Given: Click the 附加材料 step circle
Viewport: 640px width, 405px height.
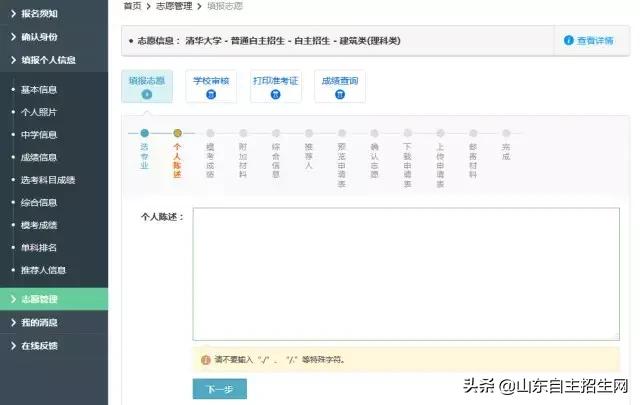Looking at the screenshot, I should click(243, 133).
